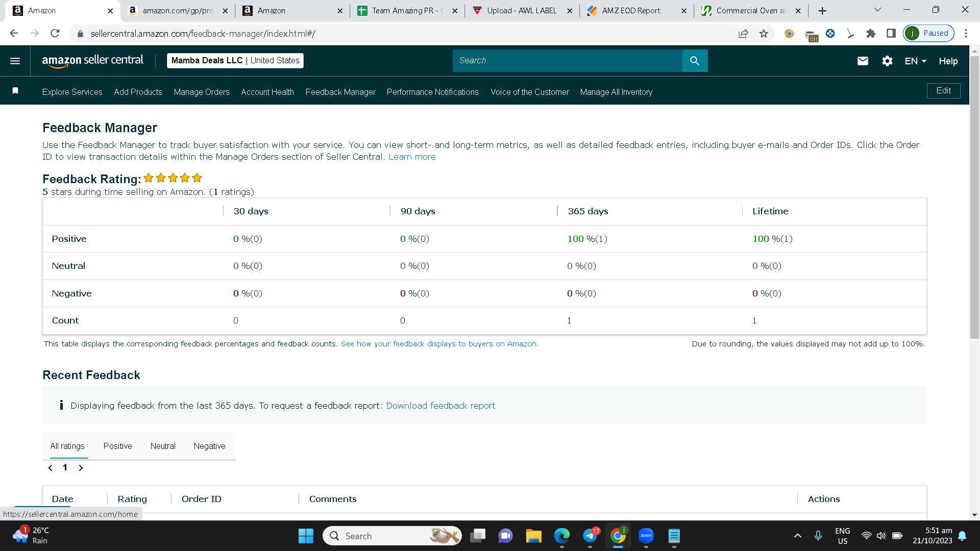
Task: Click Lifetime count value 1
Action: [x=754, y=321]
